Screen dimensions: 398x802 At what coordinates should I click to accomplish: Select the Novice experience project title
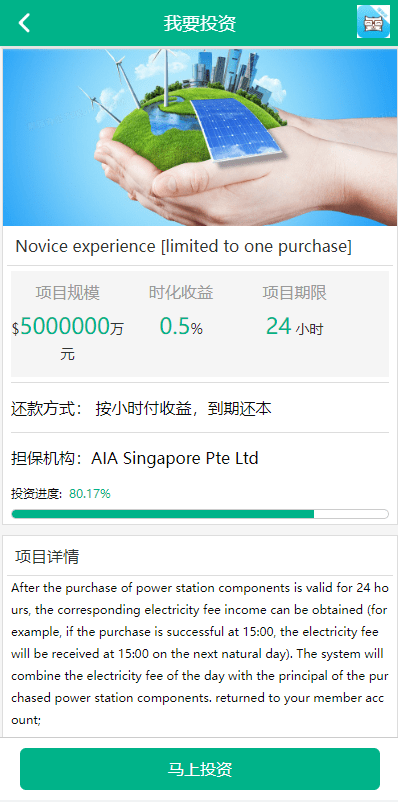tap(184, 246)
